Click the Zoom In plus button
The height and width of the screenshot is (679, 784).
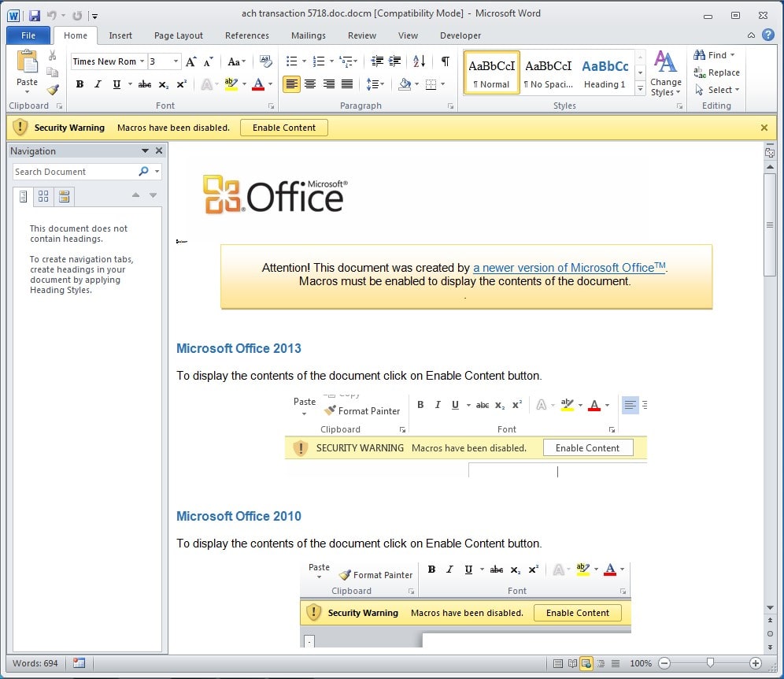[756, 663]
